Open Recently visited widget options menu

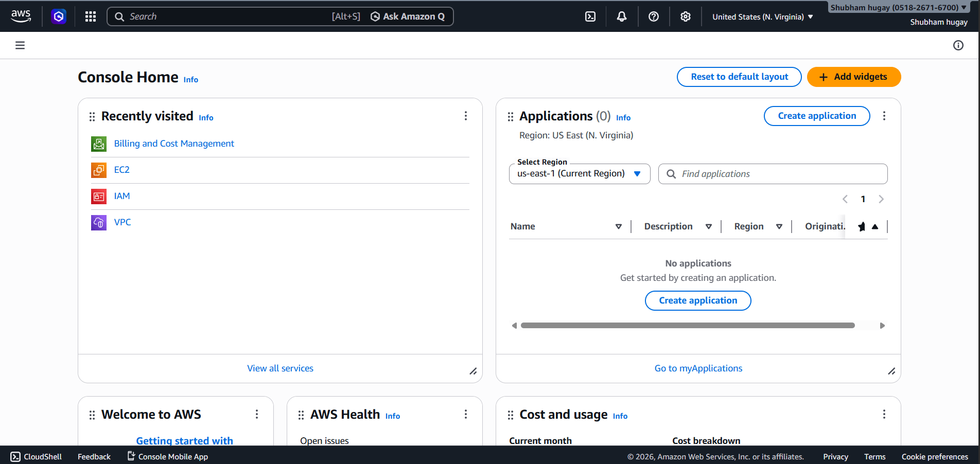[466, 116]
